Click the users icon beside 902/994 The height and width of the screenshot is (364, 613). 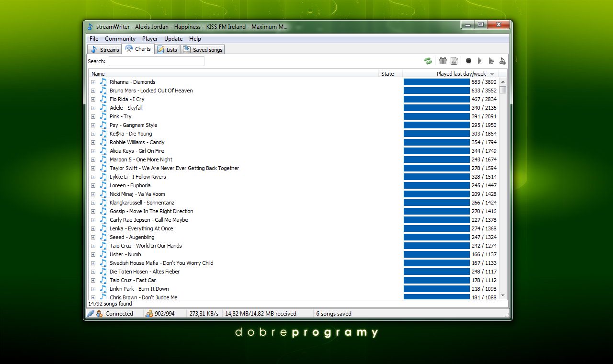[x=149, y=314]
